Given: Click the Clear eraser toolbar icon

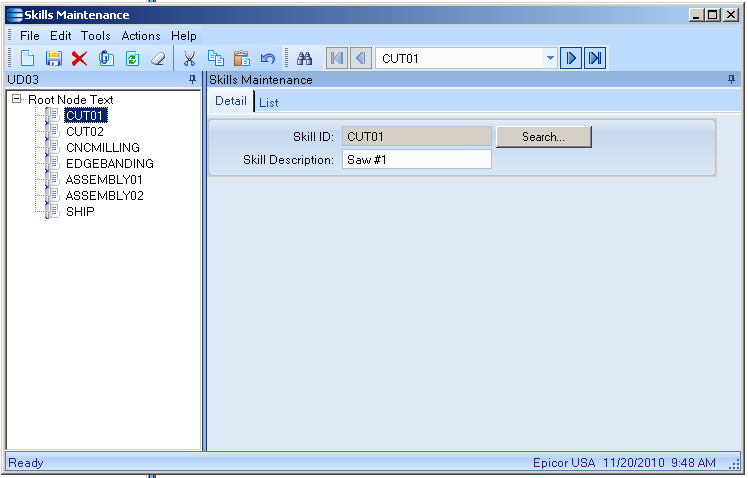Looking at the screenshot, I should 158,59.
